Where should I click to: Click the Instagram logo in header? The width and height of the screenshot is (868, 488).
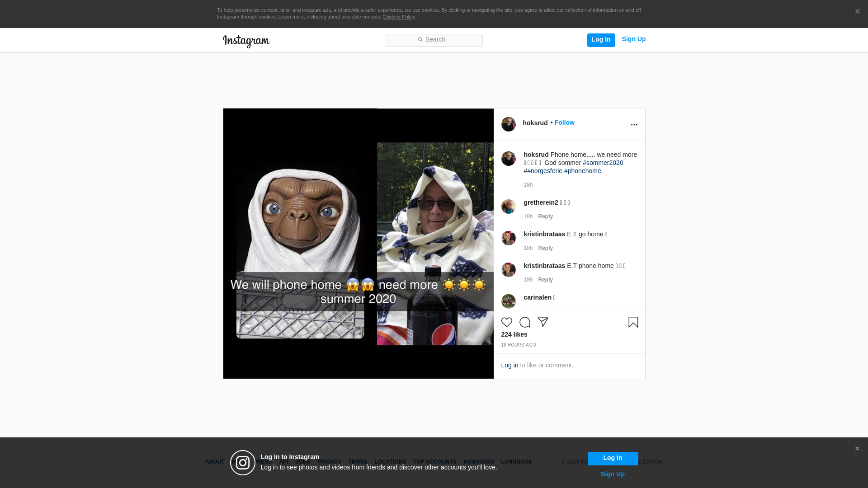pyautogui.click(x=246, y=41)
